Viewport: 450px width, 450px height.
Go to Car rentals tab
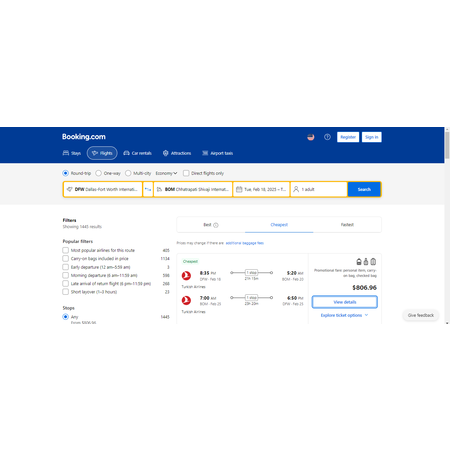tap(137, 153)
